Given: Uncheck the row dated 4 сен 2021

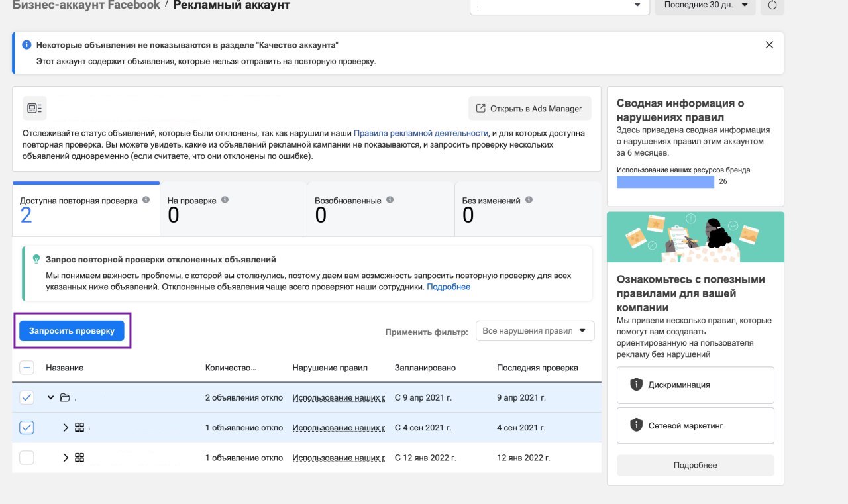Looking at the screenshot, I should [x=26, y=427].
